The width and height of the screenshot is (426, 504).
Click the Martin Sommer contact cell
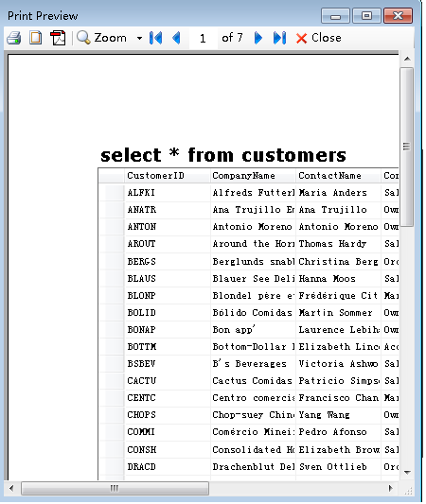338,313
